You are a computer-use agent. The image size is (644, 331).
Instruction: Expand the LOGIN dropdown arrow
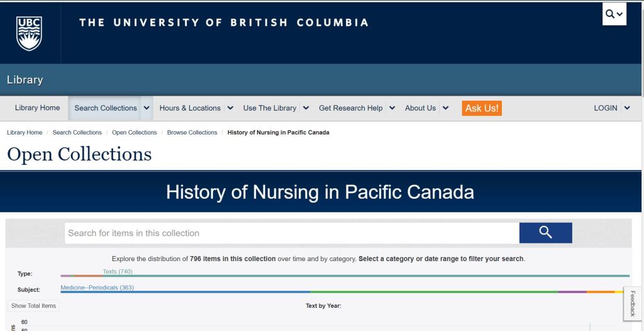(626, 108)
